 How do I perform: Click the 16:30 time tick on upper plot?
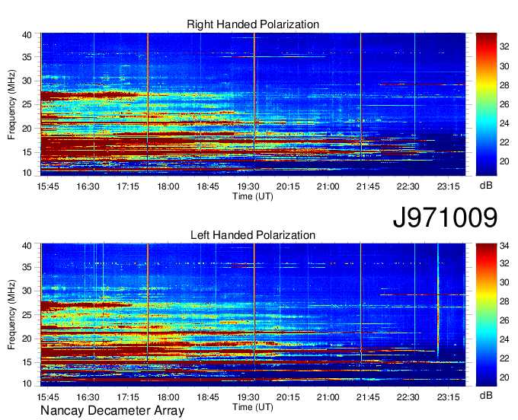coord(88,186)
